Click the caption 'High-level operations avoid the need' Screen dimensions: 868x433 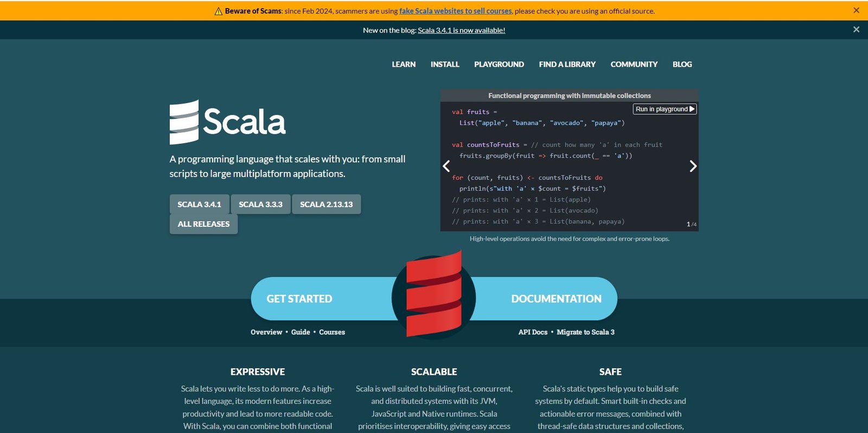click(569, 239)
